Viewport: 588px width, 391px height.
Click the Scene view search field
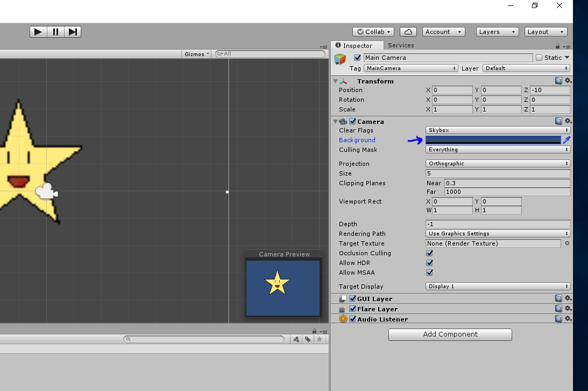(270, 54)
